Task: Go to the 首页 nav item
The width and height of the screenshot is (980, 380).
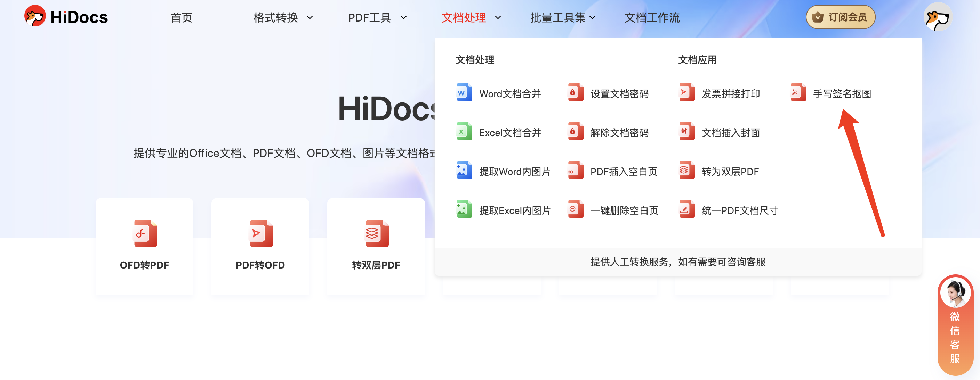Action: [x=181, y=17]
